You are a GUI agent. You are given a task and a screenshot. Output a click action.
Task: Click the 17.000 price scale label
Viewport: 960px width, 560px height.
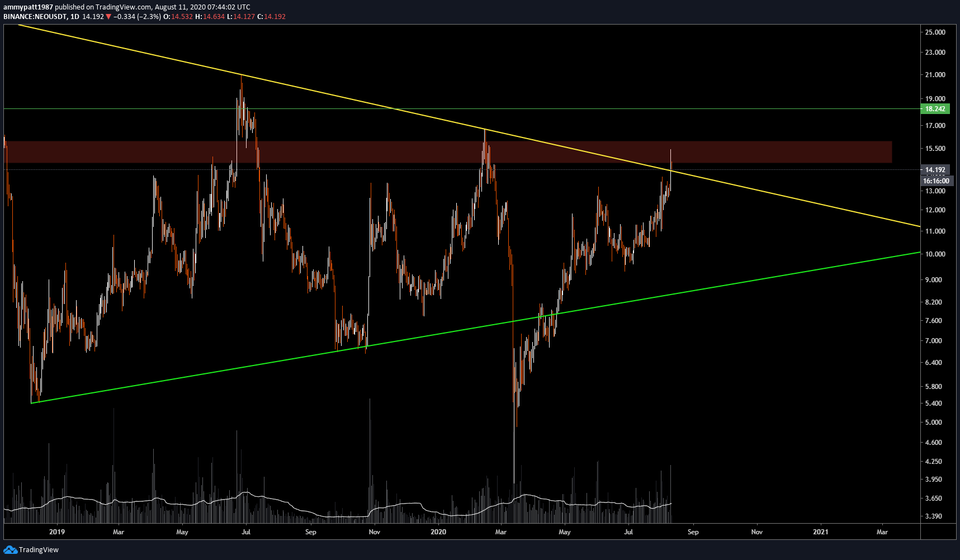click(x=935, y=126)
